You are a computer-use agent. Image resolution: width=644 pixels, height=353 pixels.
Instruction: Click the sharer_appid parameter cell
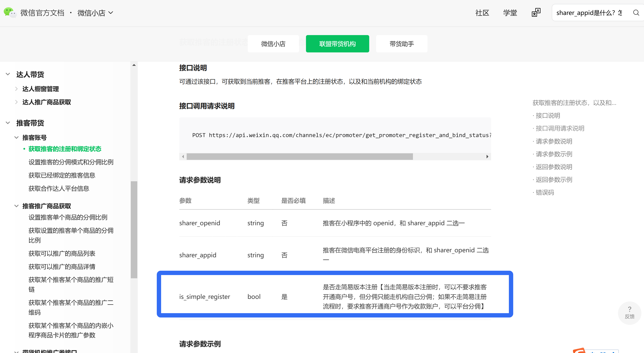[x=197, y=255]
